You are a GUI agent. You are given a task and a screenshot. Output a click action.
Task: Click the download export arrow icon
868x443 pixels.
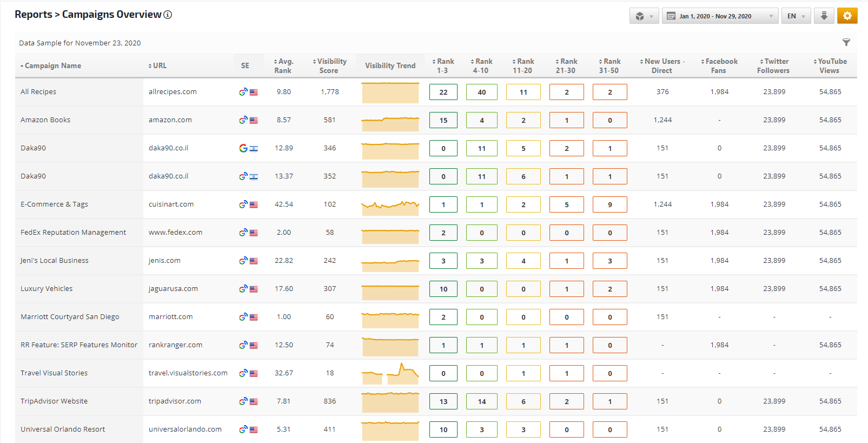[x=824, y=16]
